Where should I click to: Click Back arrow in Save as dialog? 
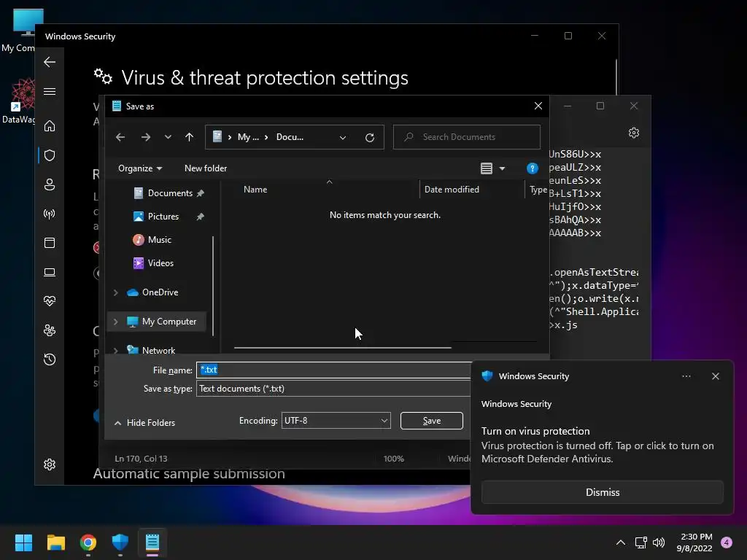[120, 137]
